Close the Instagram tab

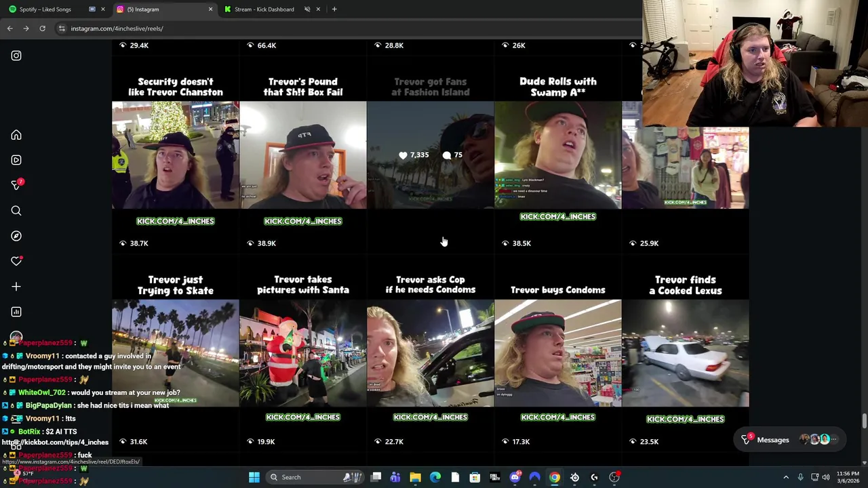coord(210,9)
